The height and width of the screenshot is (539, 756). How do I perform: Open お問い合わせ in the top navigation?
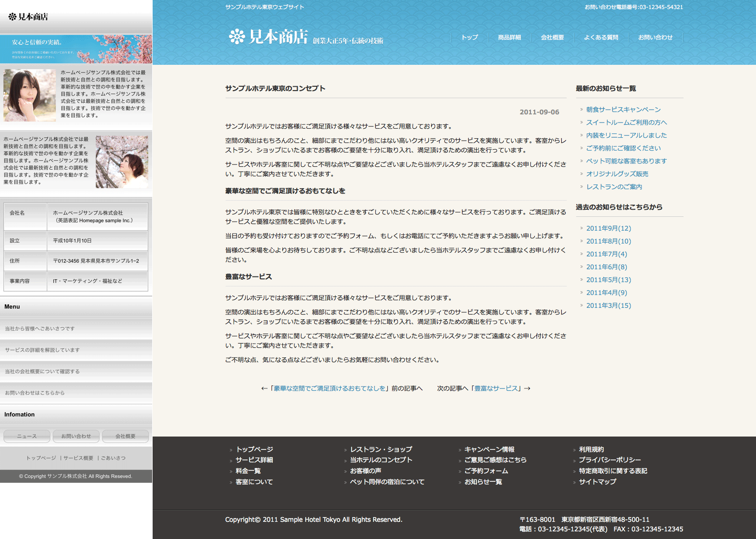point(655,38)
